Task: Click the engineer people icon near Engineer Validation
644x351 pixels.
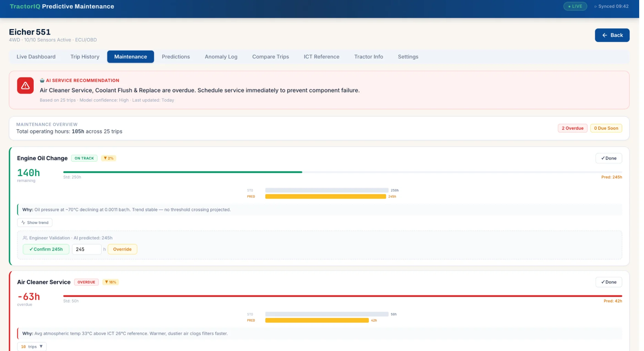Action: [25, 238]
